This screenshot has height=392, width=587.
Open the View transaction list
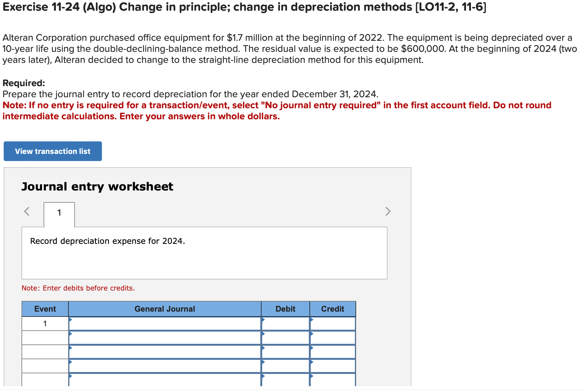tap(52, 151)
